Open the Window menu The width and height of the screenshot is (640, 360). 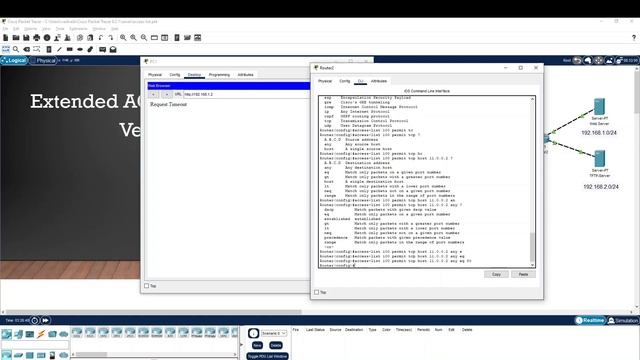click(99, 29)
